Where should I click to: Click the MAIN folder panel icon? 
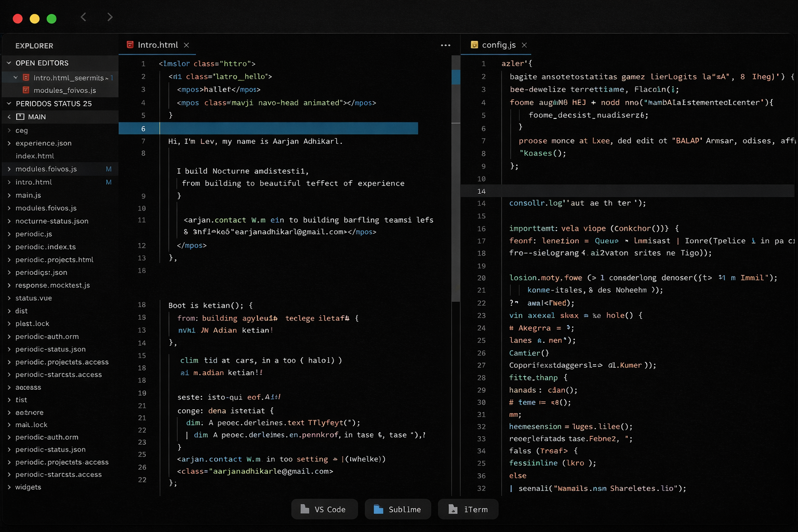click(20, 117)
